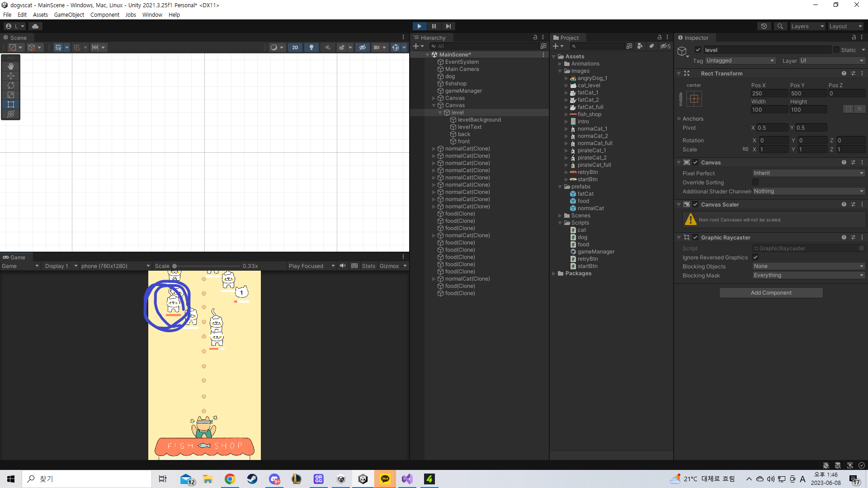Pause the game with the Pause button
Screen dimensions: 868x488
434,26
